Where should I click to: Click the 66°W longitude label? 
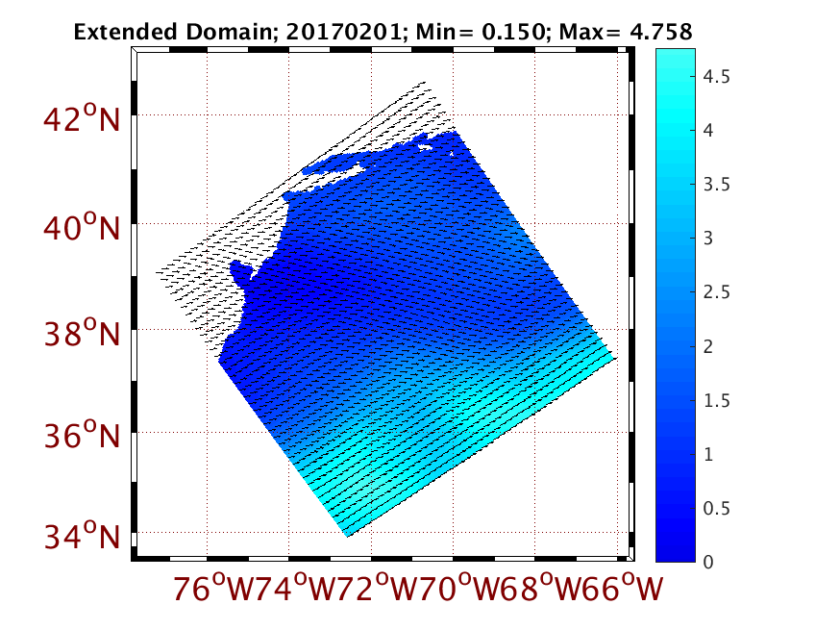(x=623, y=589)
